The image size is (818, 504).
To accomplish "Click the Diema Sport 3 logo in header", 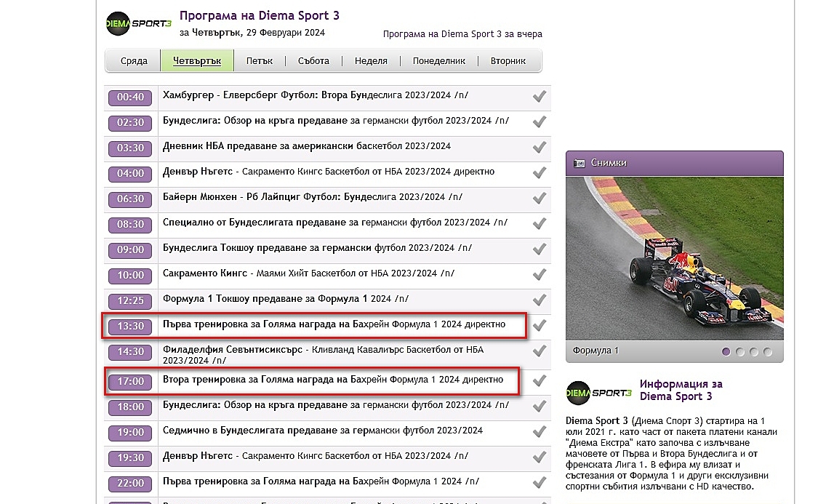I will tap(138, 23).
